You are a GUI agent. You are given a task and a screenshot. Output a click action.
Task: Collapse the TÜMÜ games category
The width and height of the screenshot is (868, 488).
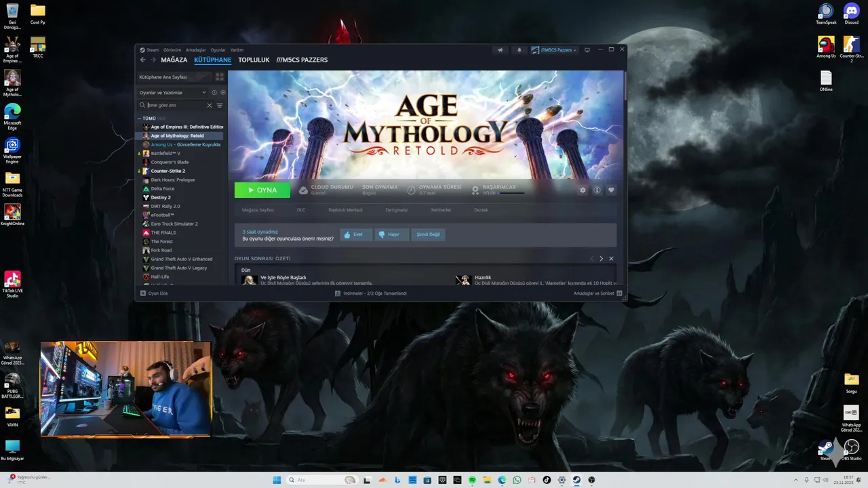click(x=149, y=118)
